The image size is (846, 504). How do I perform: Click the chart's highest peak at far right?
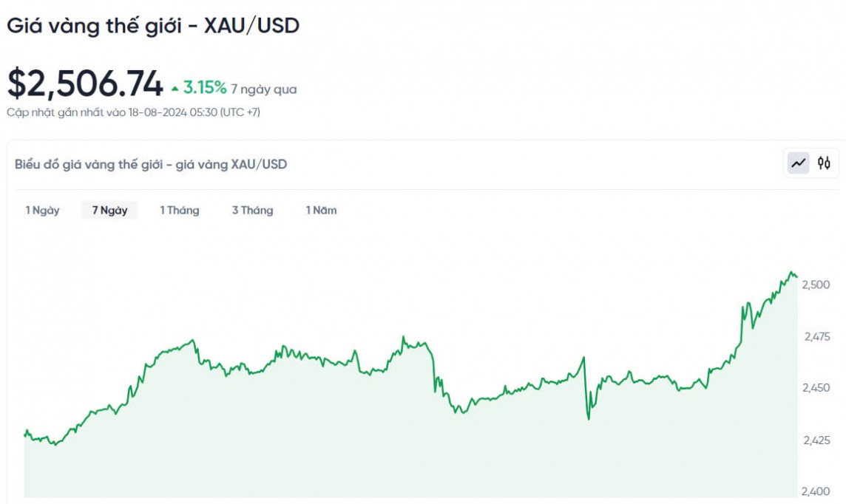pos(791,272)
